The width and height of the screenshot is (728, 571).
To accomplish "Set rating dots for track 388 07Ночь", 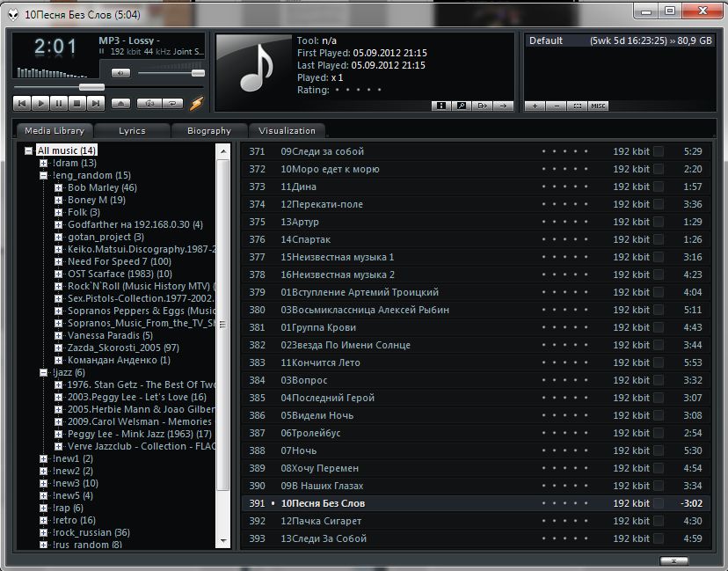I will click(564, 450).
